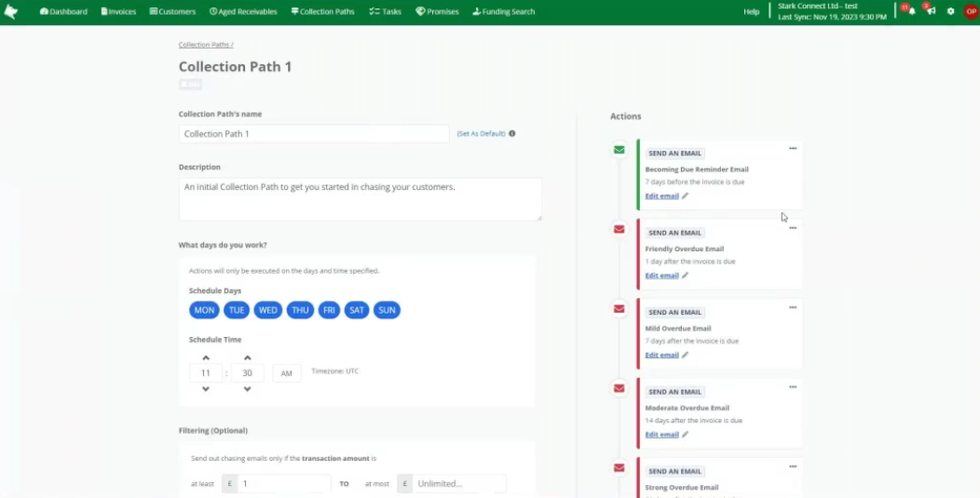
Task: Click into the Description text area
Action: tap(360, 198)
